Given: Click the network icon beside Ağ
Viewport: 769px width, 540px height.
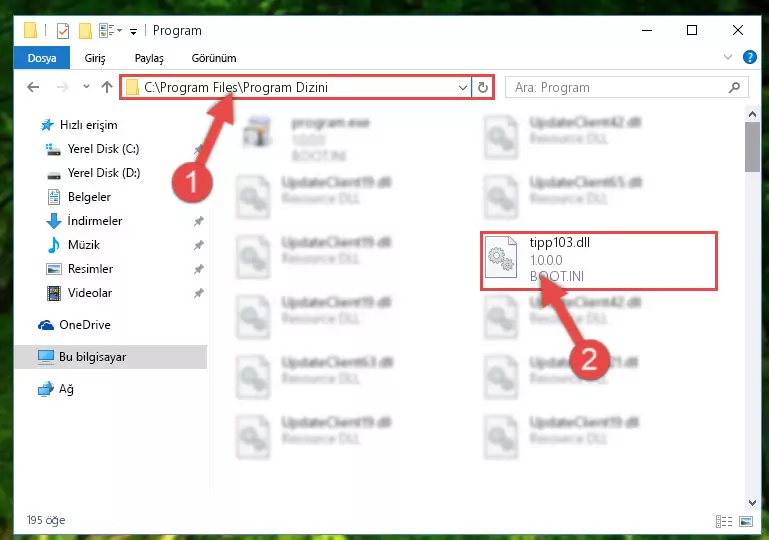Looking at the screenshot, I should point(46,389).
